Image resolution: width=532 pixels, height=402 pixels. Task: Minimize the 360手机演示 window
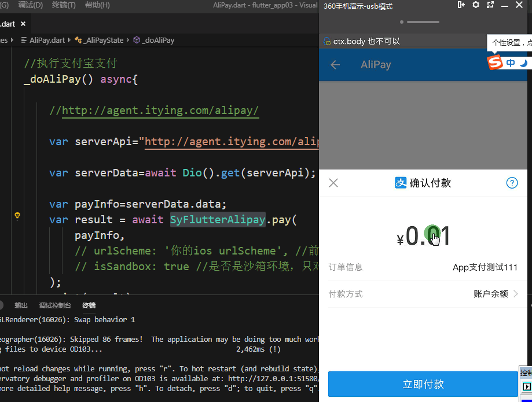pyautogui.click(x=505, y=6)
